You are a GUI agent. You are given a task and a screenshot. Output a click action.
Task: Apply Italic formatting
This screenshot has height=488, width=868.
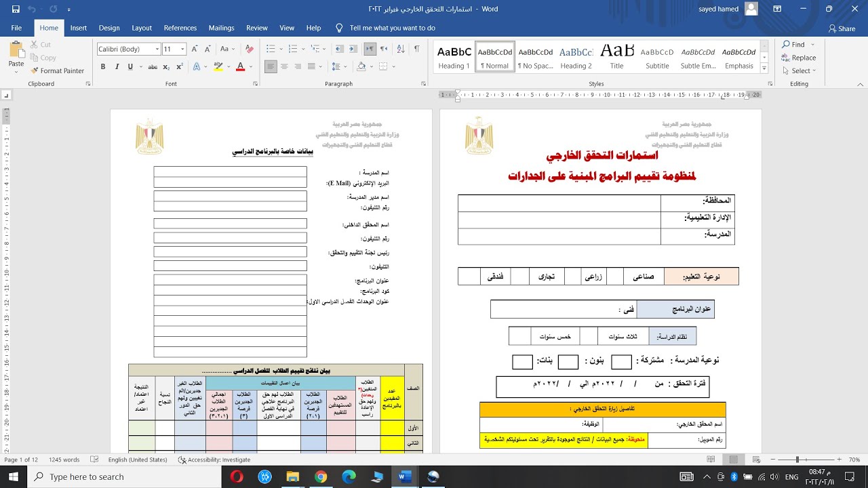point(117,66)
